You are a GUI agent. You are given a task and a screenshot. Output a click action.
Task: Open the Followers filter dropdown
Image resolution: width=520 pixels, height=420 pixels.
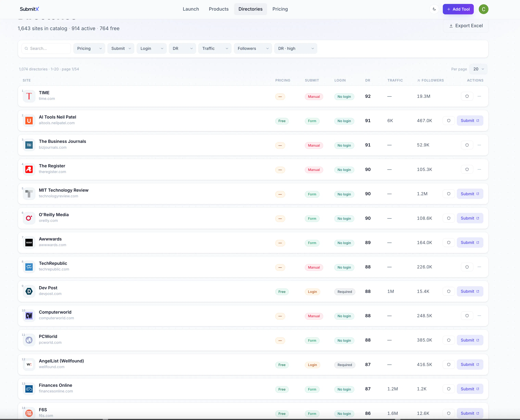click(253, 48)
